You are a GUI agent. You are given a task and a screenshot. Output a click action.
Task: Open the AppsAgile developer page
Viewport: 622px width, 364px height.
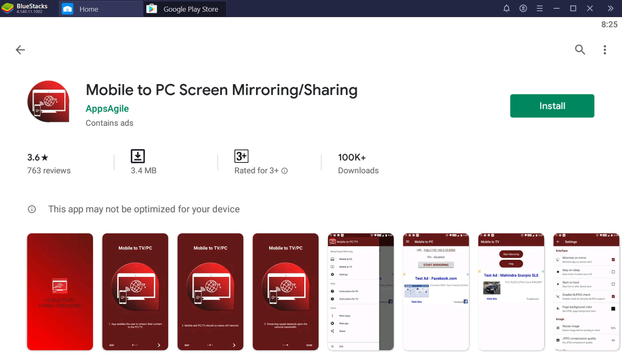click(107, 109)
